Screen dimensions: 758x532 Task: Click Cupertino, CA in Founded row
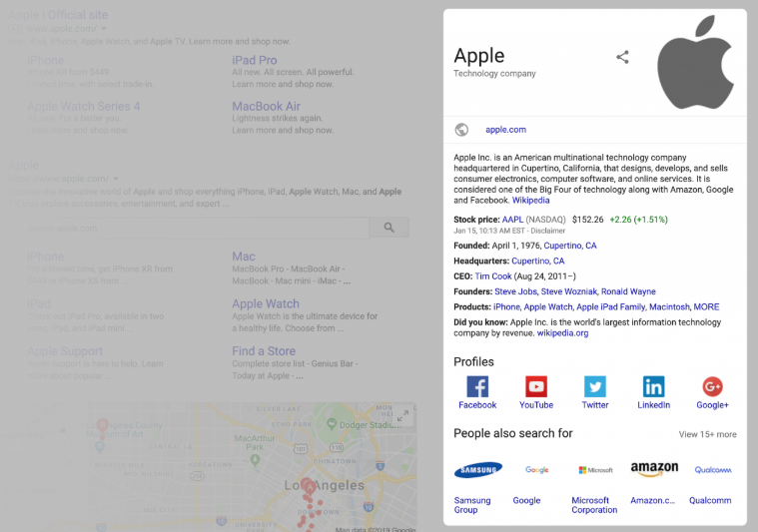570,246
